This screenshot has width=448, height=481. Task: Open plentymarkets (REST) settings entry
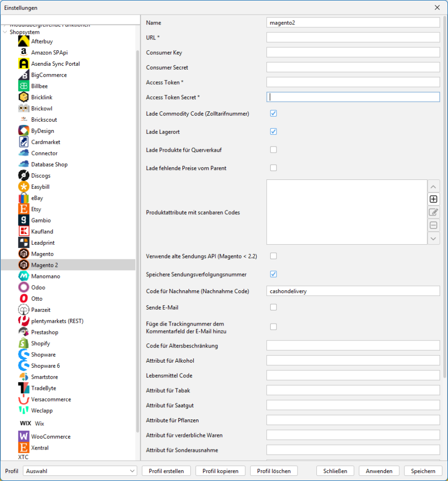57,321
